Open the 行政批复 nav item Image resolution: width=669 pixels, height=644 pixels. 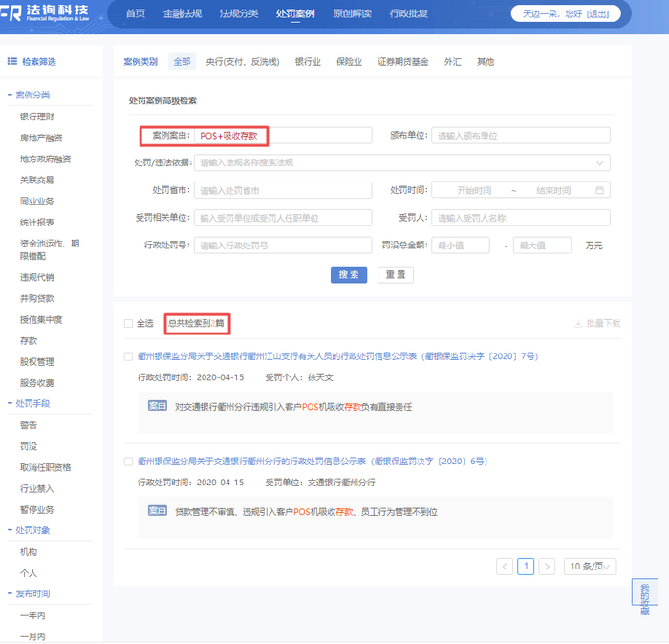coord(408,13)
